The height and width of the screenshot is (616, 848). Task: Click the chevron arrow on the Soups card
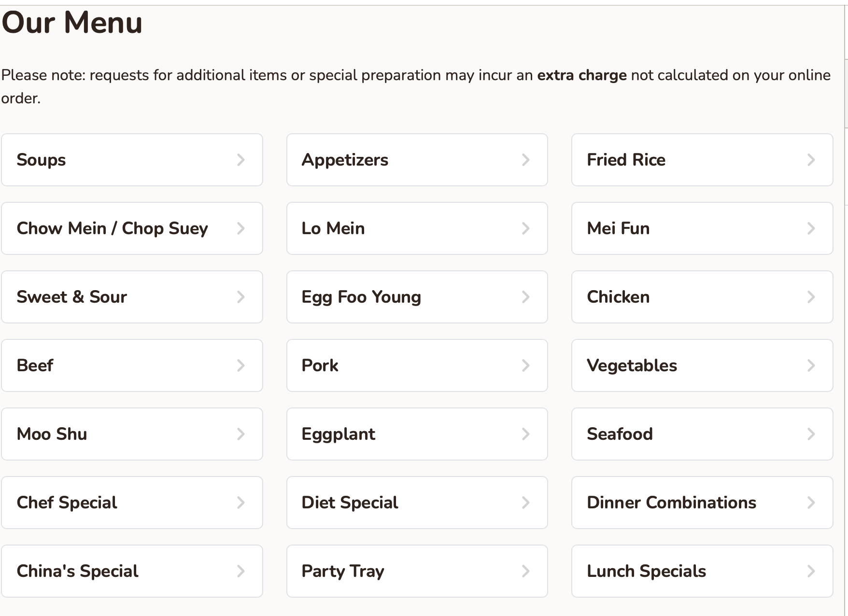(x=241, y=160)
